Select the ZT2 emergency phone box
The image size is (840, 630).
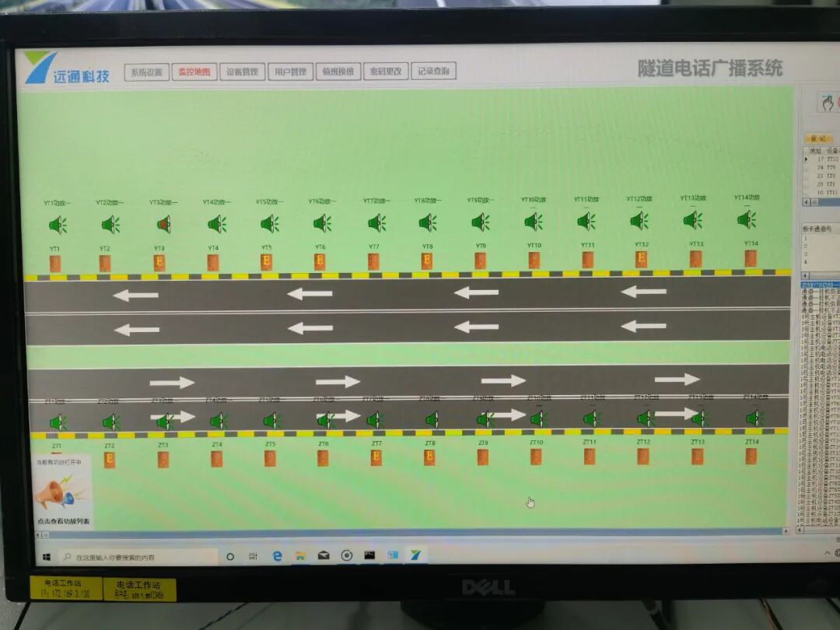pyautogui.click(x=110, y=460)
